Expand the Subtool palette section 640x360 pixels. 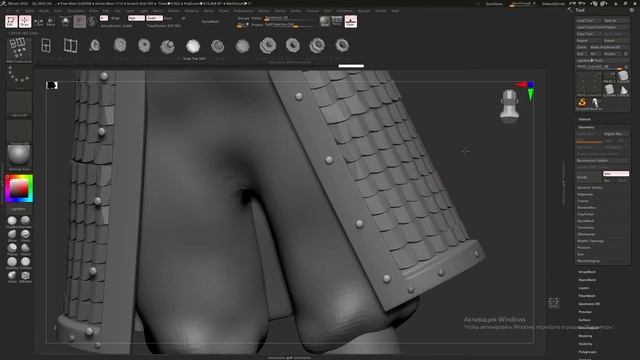click(x=584, y=119)
